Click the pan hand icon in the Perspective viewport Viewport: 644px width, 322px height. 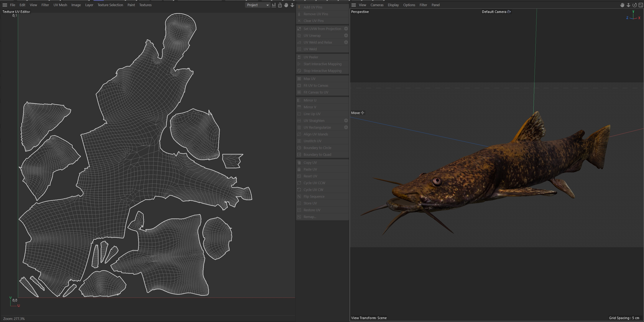(x=622, y=5)
